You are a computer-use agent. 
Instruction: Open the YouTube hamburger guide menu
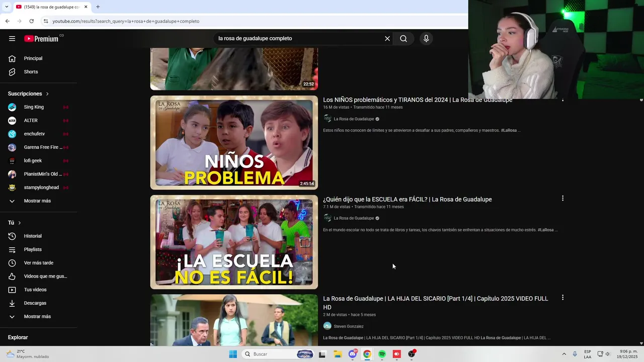pos(12,39)
